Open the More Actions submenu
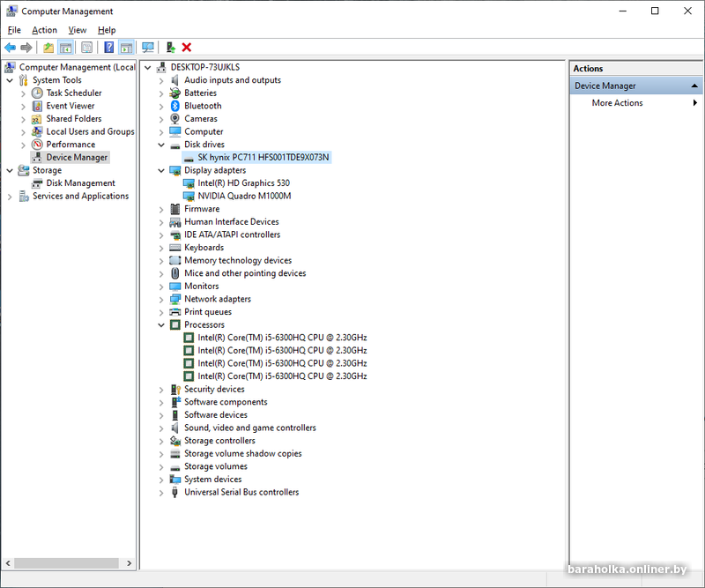705x588 pixels. click(636, 102)
